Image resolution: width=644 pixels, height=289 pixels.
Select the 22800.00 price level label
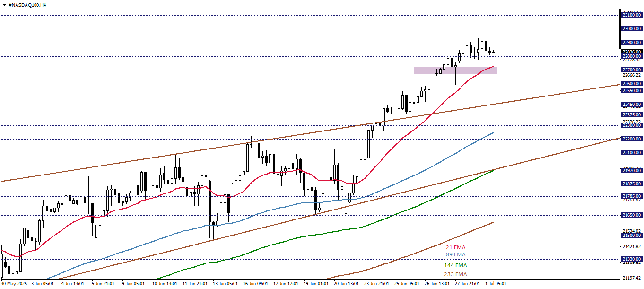(631, 56)
